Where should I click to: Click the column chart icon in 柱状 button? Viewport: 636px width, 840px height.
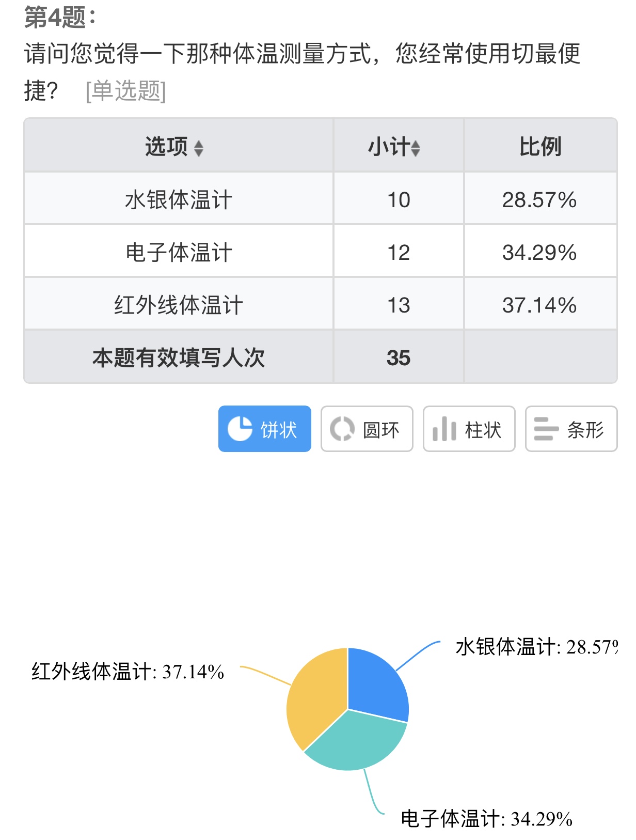pyautogui.click(x=444, y=429)
